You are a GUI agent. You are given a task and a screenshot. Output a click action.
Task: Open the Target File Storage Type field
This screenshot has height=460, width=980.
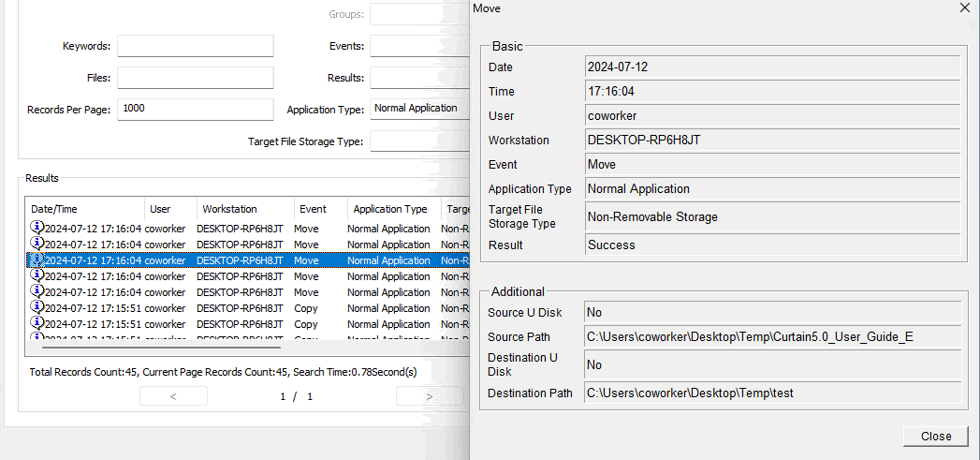tap(420, 141)
